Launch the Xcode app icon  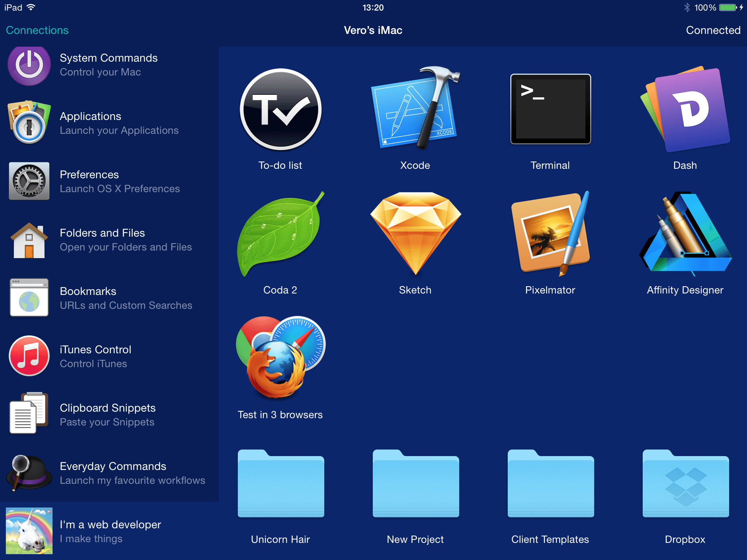[x=415, y=109]
